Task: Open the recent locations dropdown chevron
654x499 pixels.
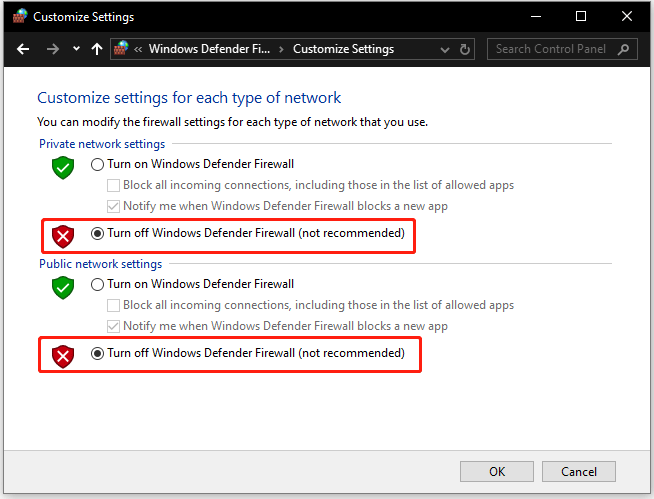Action: point(76,49)
